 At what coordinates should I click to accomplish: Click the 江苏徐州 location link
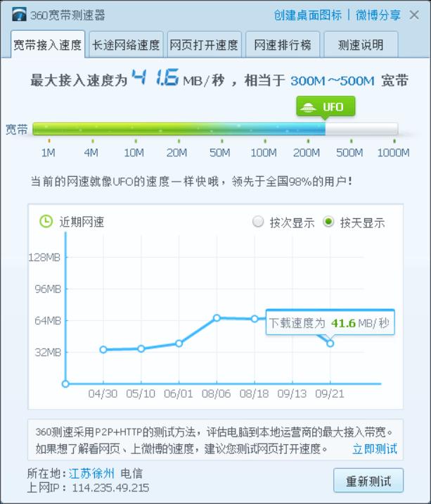[91, 473]
